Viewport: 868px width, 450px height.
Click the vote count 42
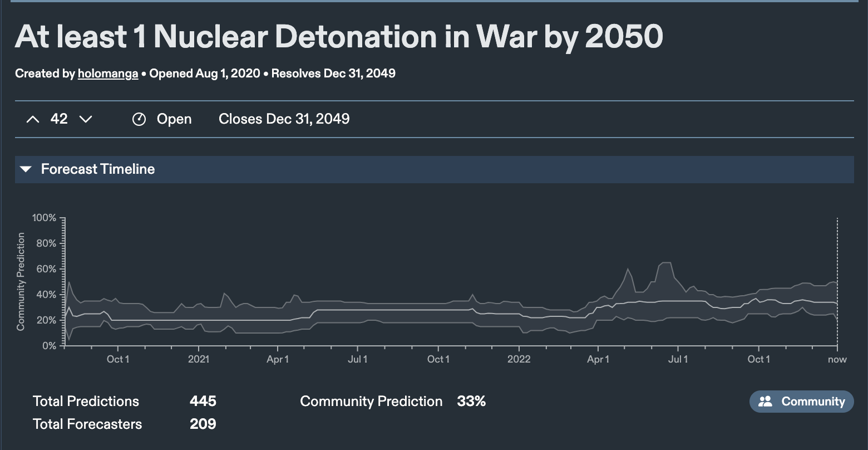[59, 119]
